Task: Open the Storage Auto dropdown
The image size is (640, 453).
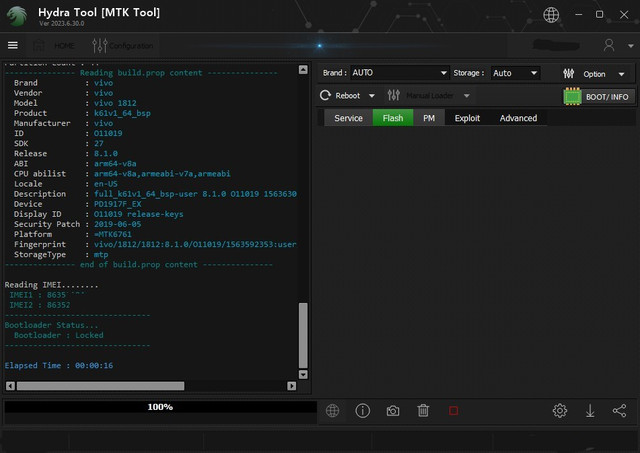Action: pyautogui.click(x=516, y=73)
